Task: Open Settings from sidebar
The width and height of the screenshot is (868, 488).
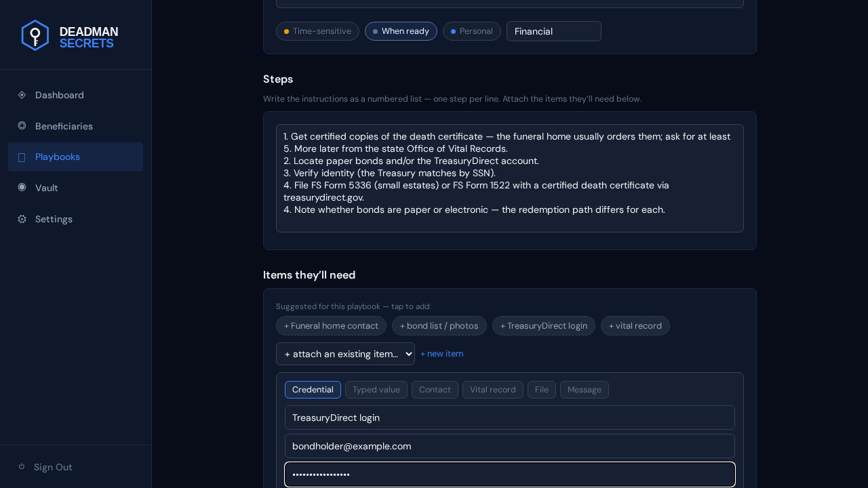Action: tap(75, 219)
